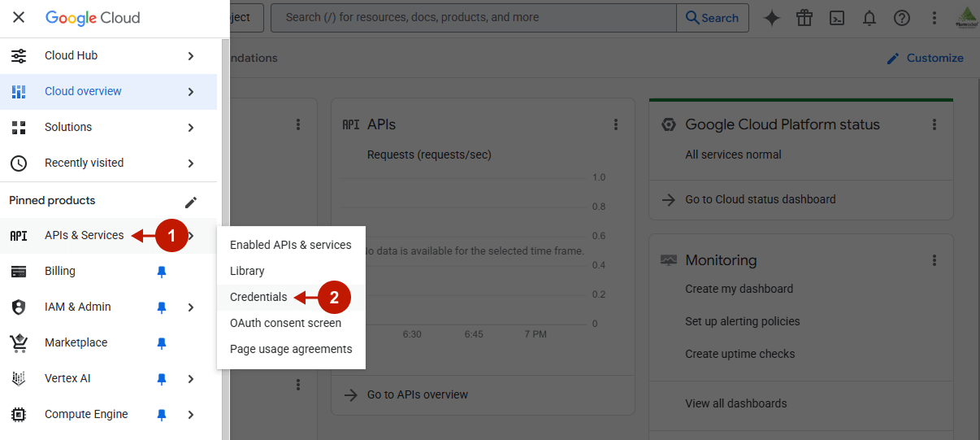Choose OAuth consent screen menu entry
This screenshot has height=440, width=980.
pyautogui.click(x=285, y=323)
